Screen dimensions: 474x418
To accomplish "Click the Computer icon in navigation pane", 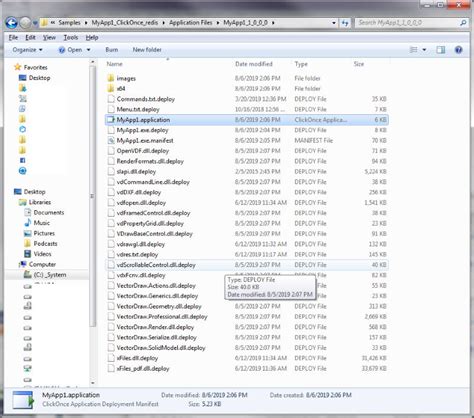I will click(x=23, y=264).
